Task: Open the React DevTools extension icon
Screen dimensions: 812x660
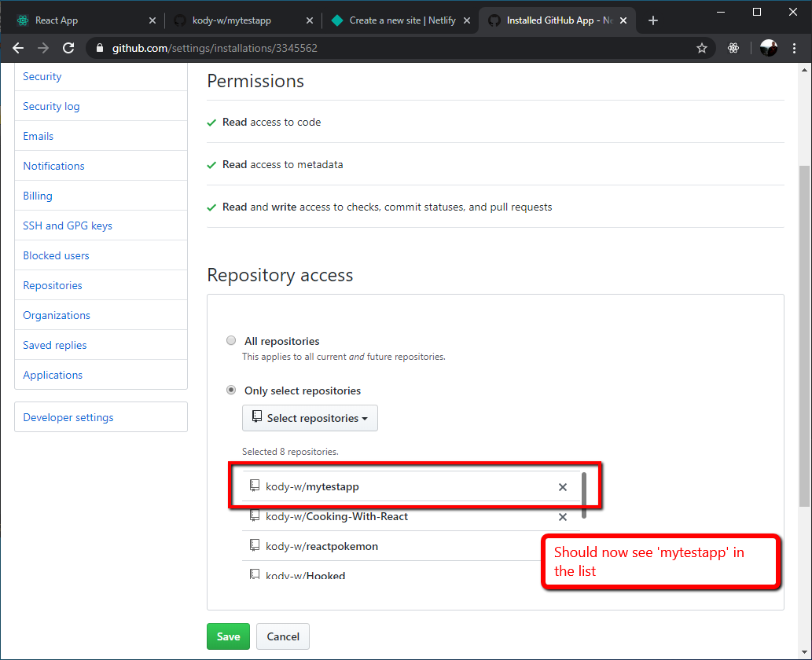Action: point(733,48)
